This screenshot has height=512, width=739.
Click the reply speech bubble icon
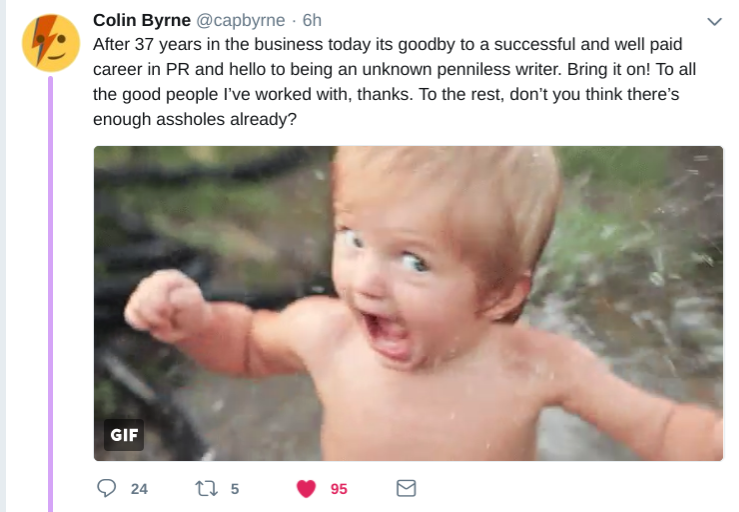coord(107,488)
